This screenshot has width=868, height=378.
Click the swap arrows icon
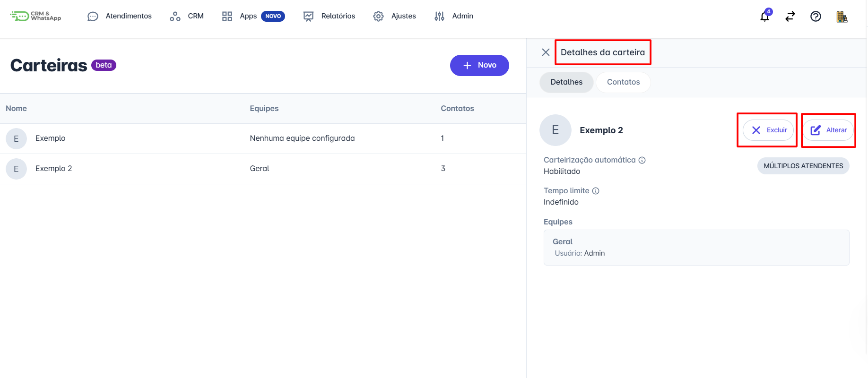coord(790,17)
